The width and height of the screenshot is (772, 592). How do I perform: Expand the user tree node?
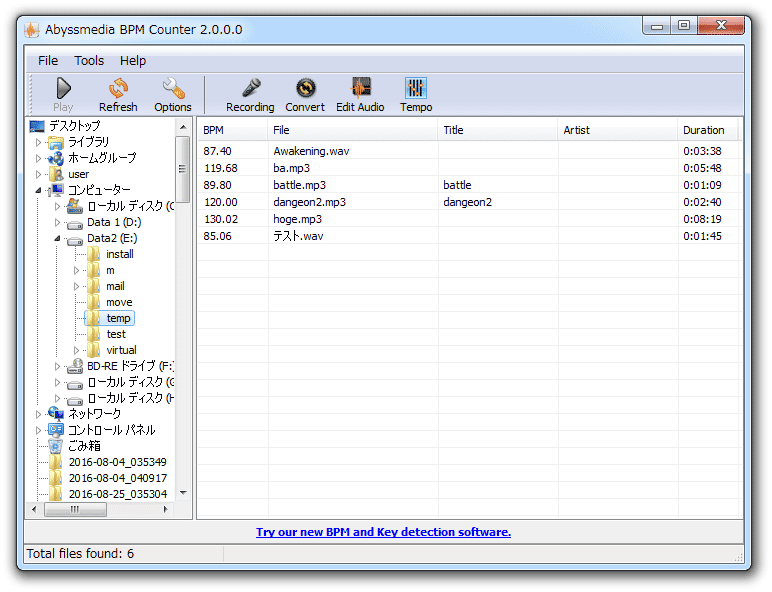(38, 174)
